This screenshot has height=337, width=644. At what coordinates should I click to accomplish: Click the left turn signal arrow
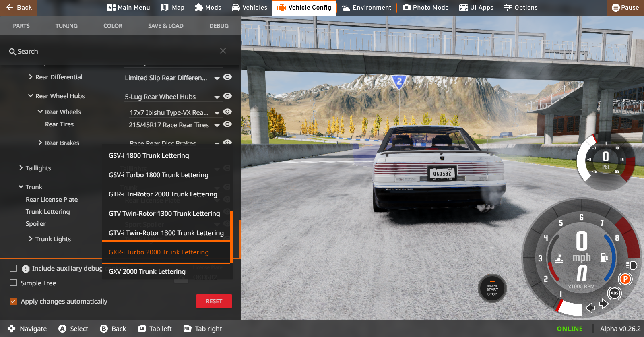(590, 308)
